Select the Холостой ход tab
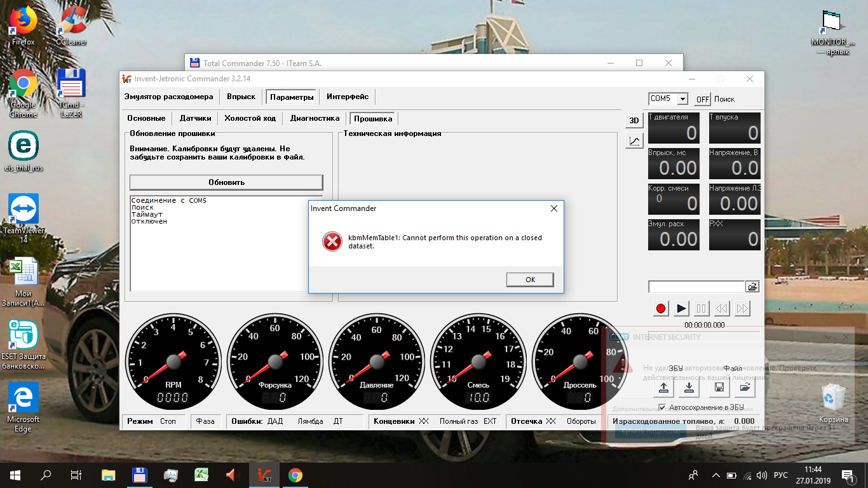This screenshot has height=488, width=868. [250, 118]
